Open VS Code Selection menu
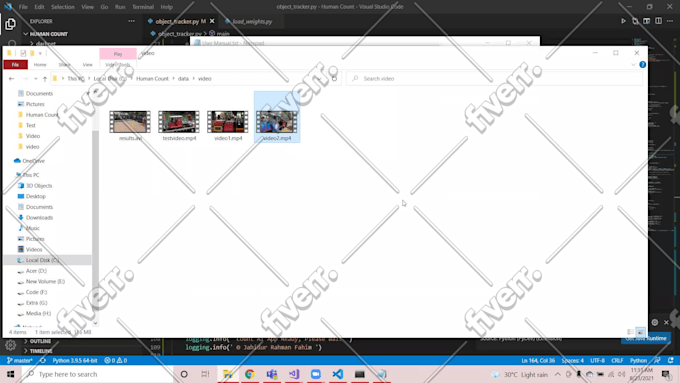Screen dimensions: 680x383 (62, 7)
